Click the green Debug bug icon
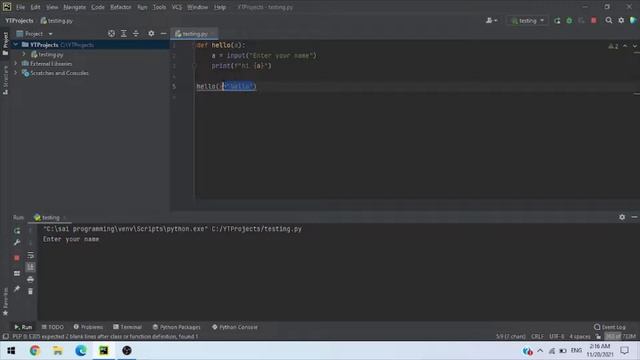The image size is (640, 360). point(569,20)
